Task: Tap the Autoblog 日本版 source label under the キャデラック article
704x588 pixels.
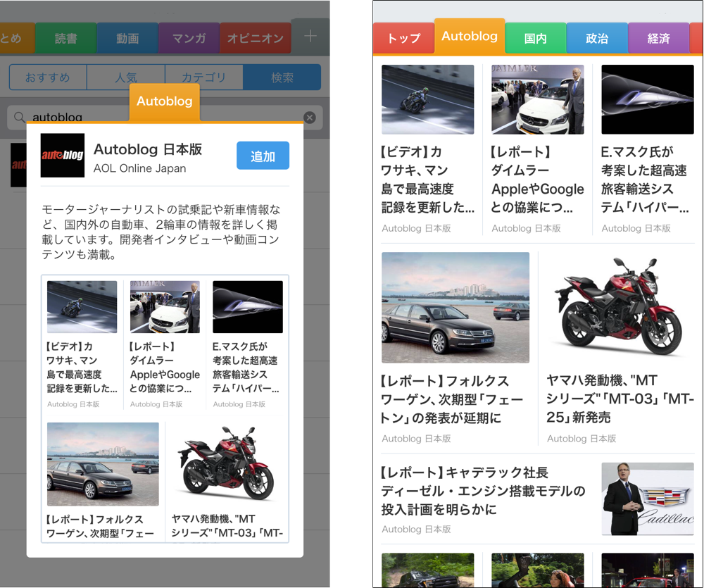Action: [416, 530]
